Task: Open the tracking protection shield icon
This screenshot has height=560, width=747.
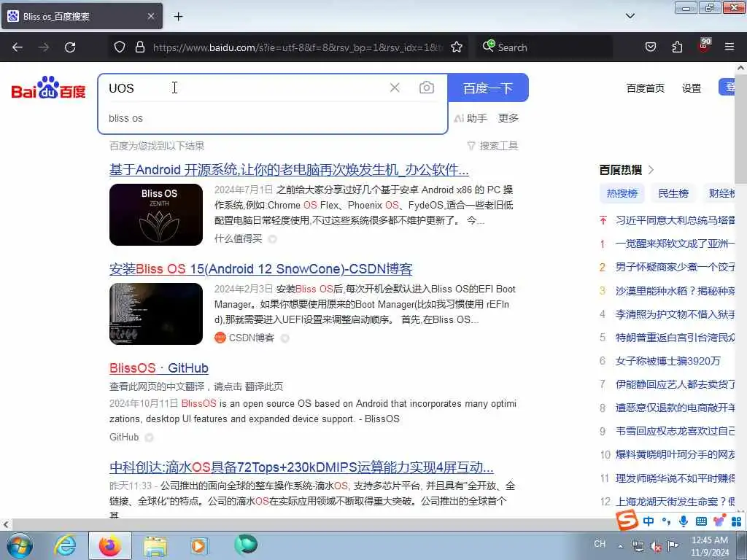Action: [x=120, y=47]
